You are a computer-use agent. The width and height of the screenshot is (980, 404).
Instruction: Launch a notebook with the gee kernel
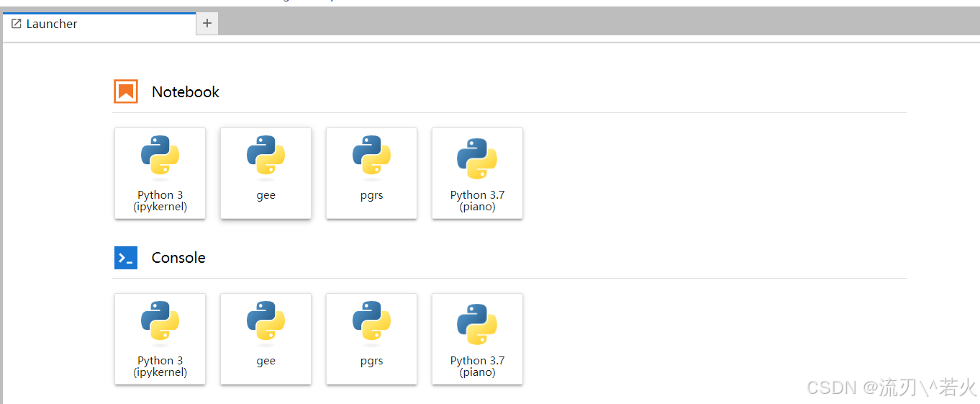[x=266, y=174]
